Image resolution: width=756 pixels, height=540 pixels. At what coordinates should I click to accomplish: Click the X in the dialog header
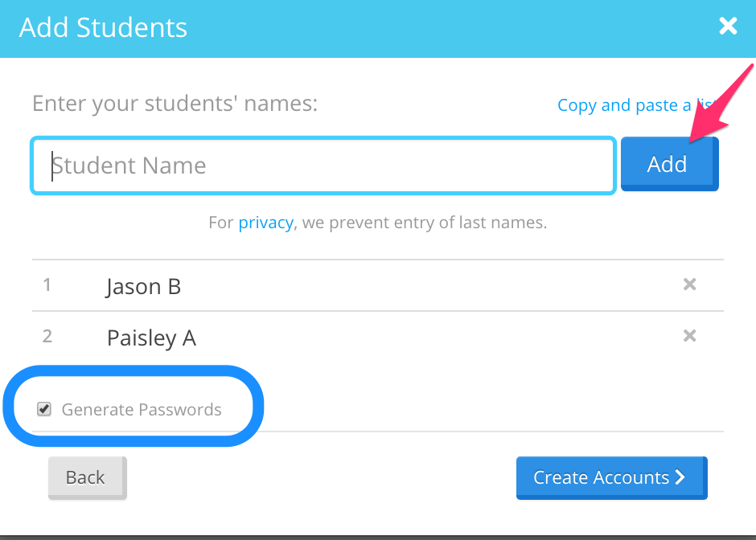(728, 26)
